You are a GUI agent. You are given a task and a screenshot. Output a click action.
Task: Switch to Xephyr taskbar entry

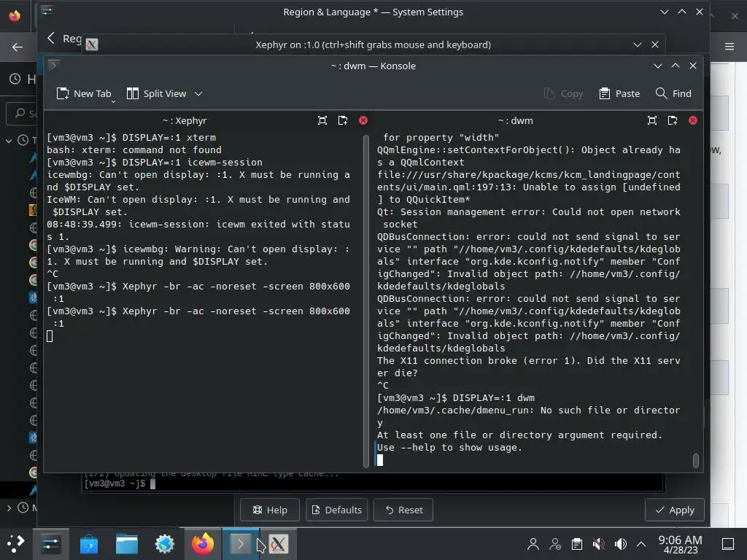(x=278, y=544)
